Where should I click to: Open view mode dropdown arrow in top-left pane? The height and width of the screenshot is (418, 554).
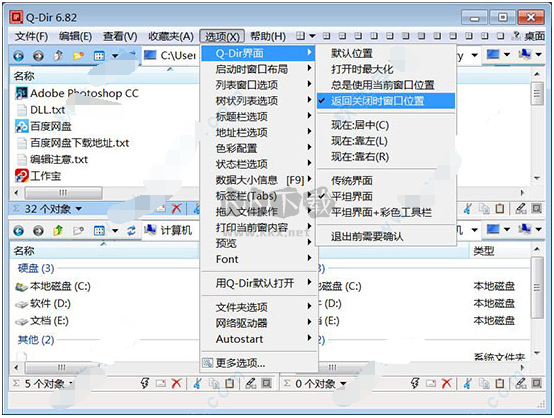coord(115,55)
